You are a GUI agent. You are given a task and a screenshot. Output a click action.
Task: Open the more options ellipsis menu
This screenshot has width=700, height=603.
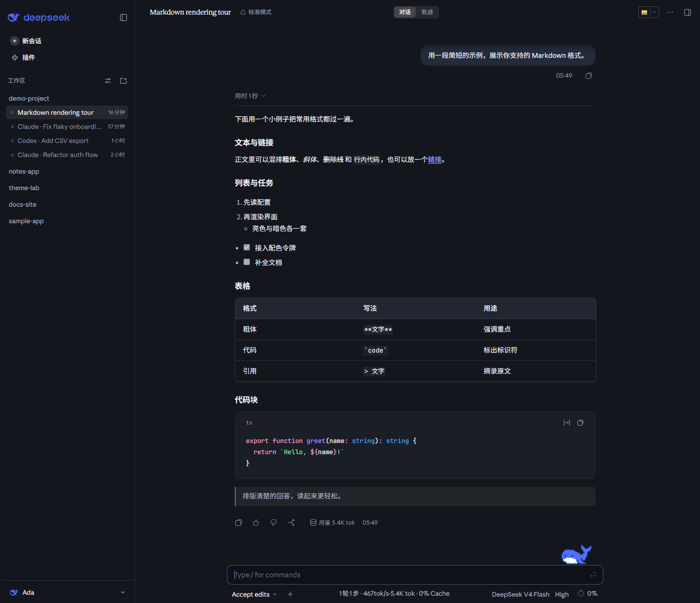click(x=670, y=12)
